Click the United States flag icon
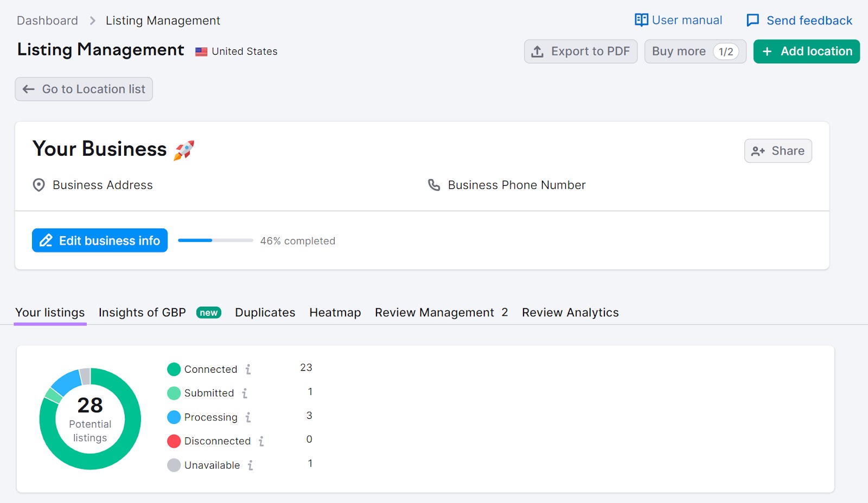 click(x=201, y=51)
